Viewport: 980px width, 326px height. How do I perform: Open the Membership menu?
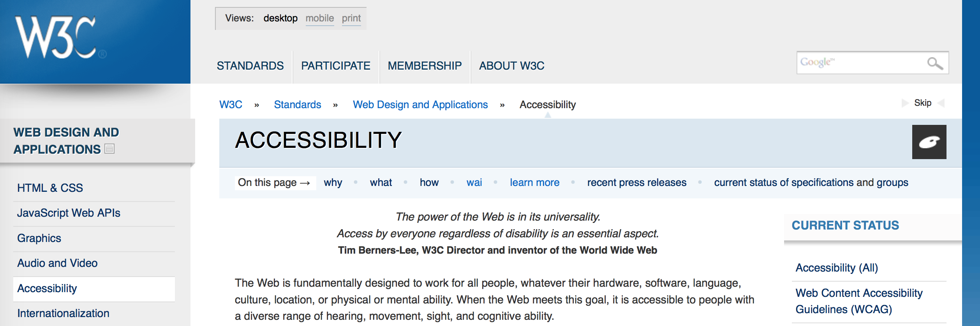(x=425, y=66)
